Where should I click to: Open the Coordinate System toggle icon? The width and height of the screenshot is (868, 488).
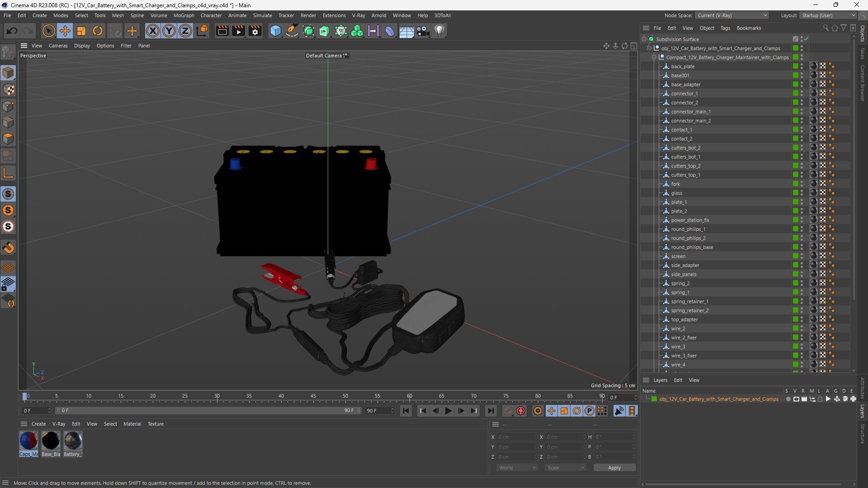coord(202,31)
